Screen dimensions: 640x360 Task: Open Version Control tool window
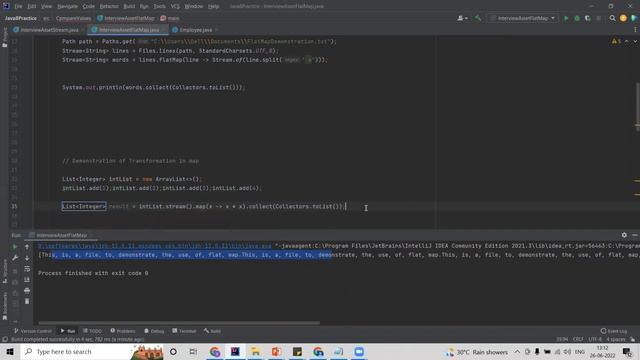[x=33, y=331]
